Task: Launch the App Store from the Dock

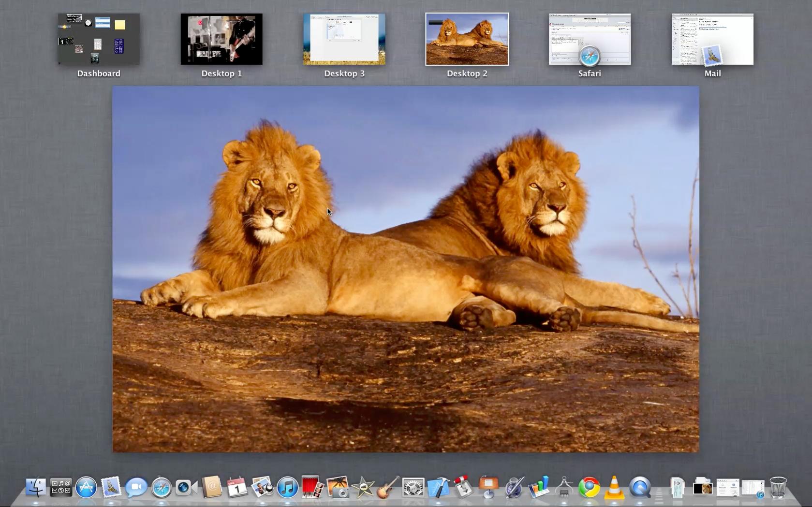Action: (x=86, y=487)
